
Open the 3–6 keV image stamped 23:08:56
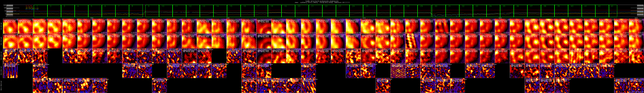(x=338, y=26)
